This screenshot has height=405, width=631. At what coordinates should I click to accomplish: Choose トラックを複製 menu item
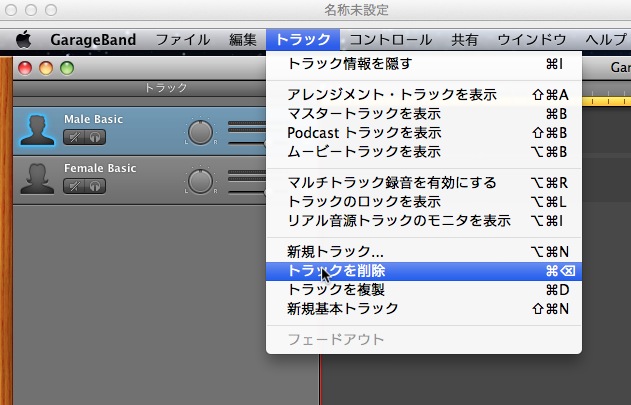(336, 289)
